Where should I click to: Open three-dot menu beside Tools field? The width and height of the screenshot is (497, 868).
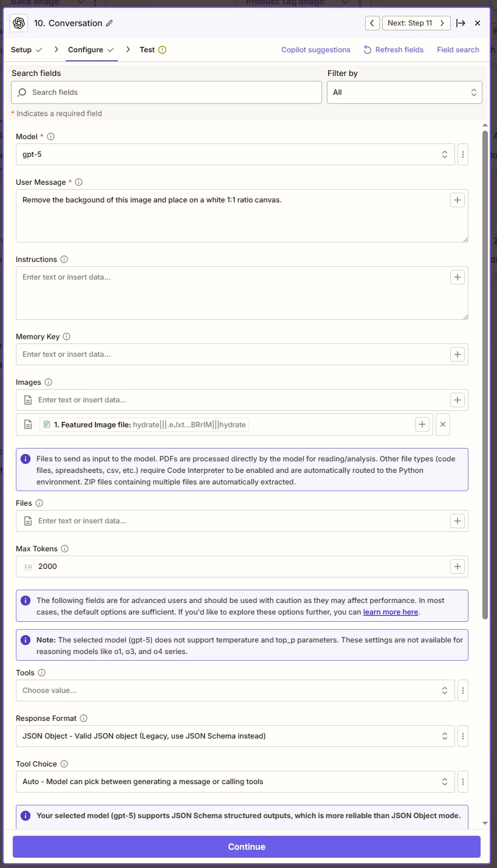463,691
